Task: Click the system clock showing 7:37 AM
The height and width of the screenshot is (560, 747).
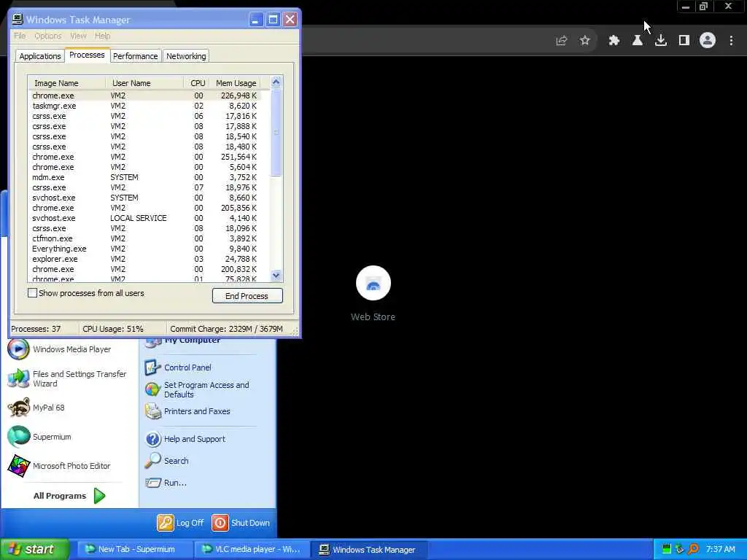Action: point(720,549)
